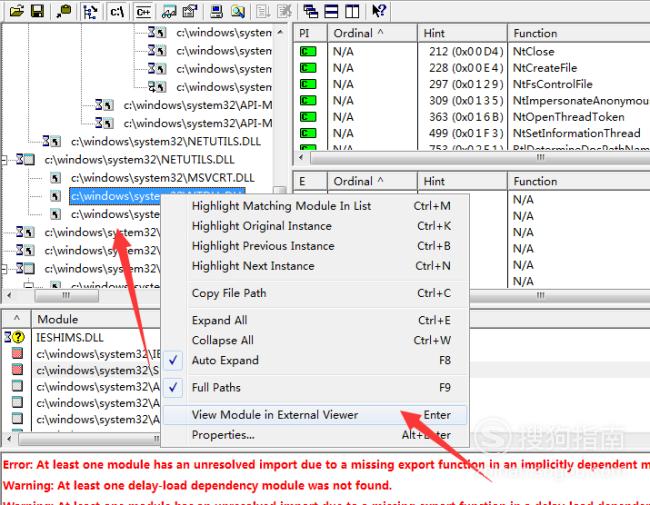Toggle the Auto Expand toolbar button

[x=90, y=11]
